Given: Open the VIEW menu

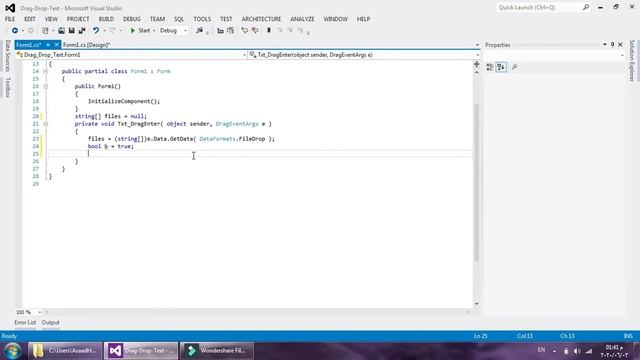Looking at the screenshot, I should (51, 19).
